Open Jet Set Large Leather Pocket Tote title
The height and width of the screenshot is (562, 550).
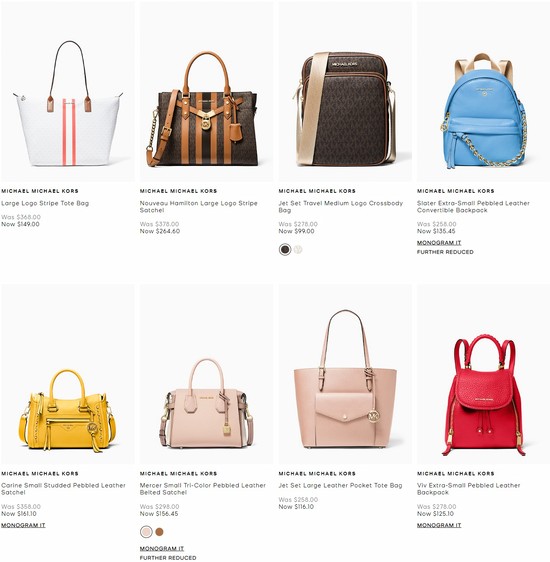[x=340, y=485]
